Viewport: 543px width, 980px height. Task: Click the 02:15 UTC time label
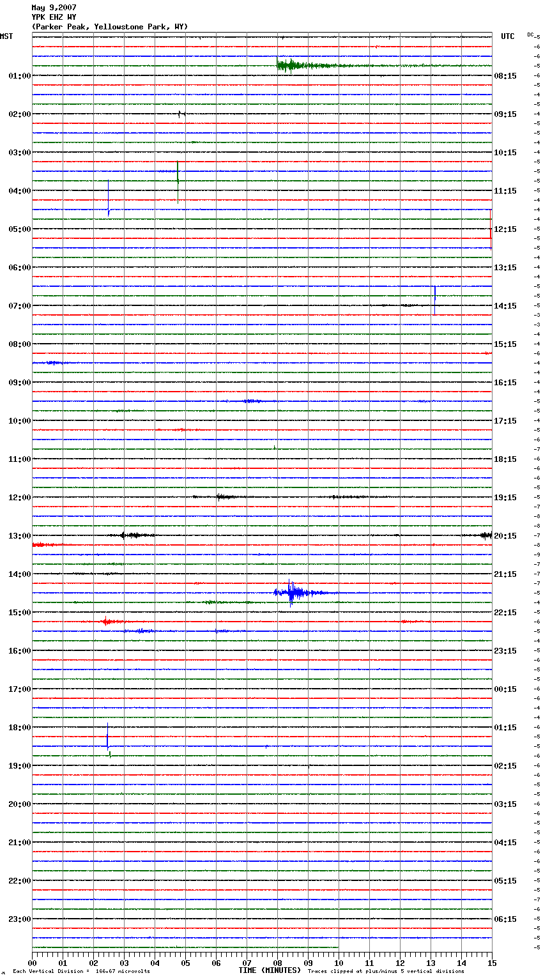[x=505, y=766]
